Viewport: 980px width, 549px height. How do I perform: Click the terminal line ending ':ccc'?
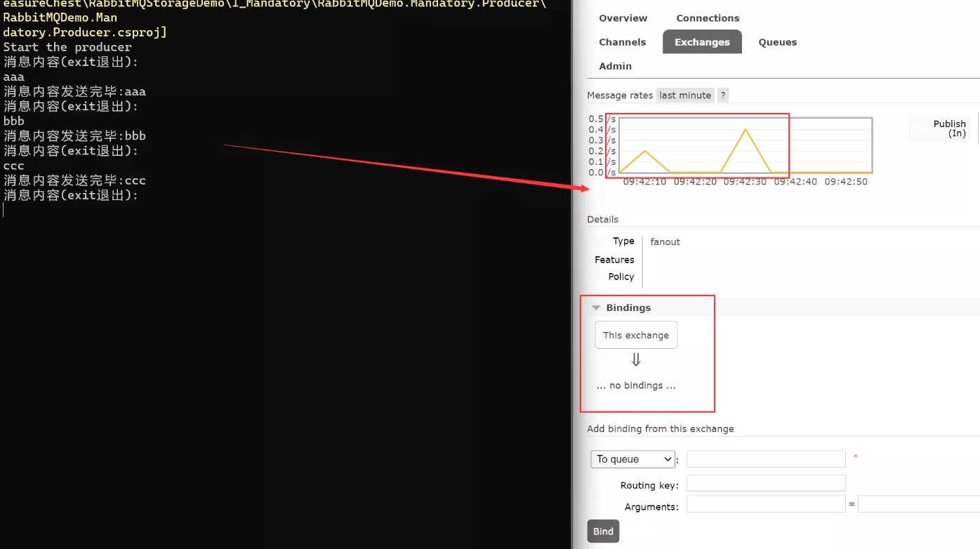74,180
